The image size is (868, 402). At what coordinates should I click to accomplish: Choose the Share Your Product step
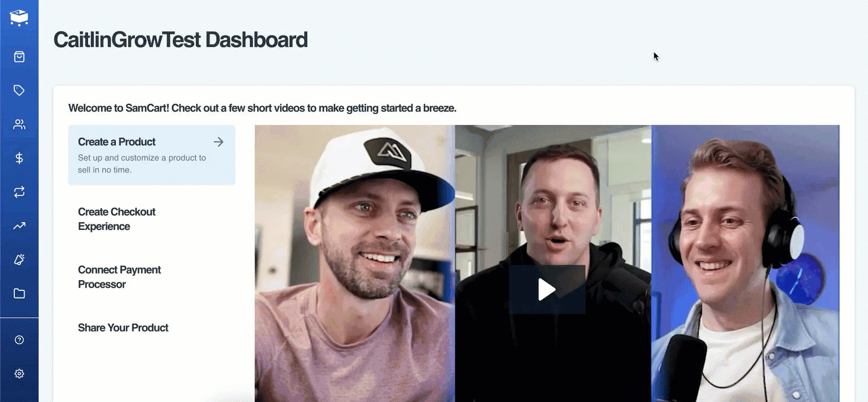152,328
